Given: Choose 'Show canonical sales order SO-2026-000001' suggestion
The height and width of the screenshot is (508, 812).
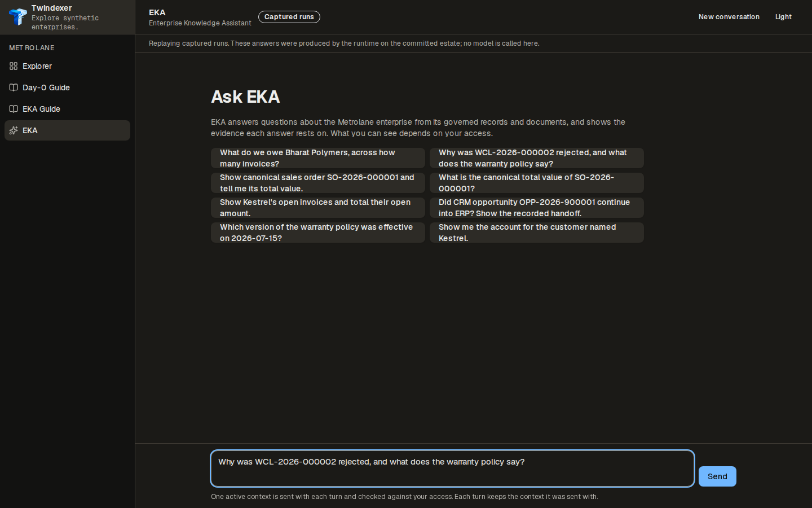Looking at the screenshot, I should click(318, 183).
